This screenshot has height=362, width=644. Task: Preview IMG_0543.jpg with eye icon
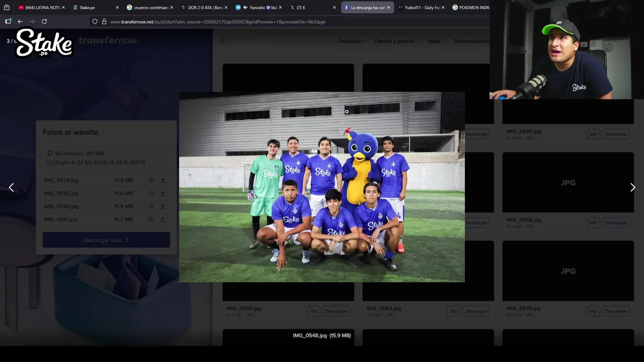tap(151, 193)
